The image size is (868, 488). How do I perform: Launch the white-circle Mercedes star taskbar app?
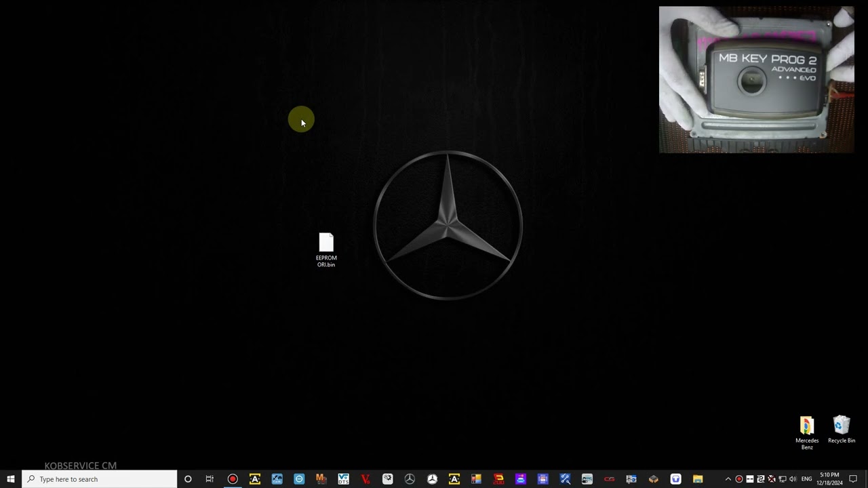432,479
